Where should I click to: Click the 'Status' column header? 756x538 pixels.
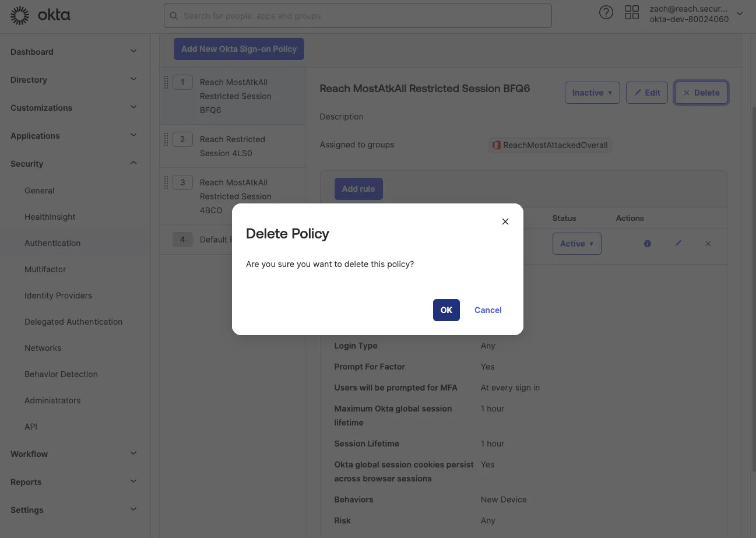(x=564, y=218)
